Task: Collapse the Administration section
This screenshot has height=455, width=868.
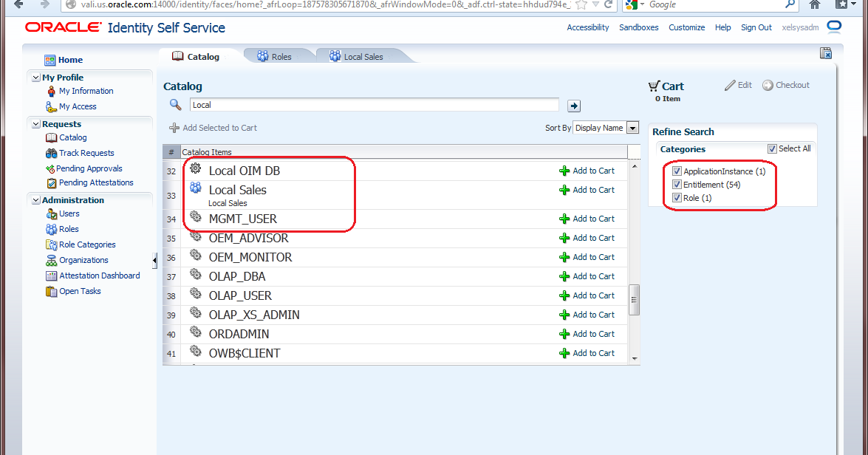Action: coord(35,199)
